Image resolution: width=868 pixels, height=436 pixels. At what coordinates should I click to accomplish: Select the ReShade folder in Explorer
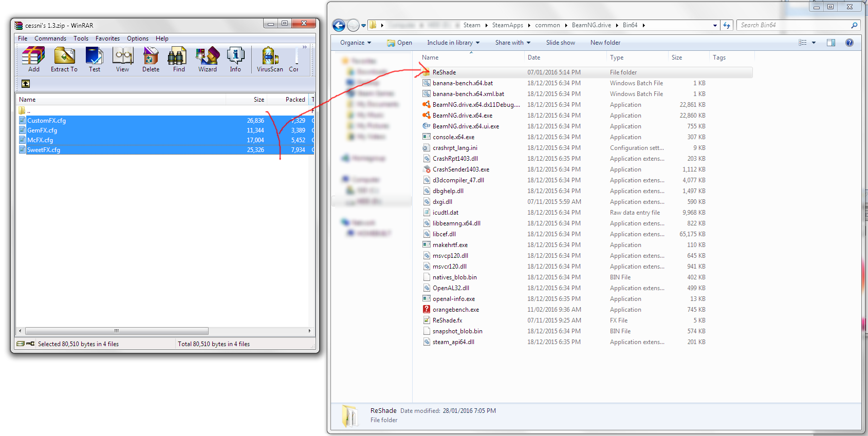click(586, 72)
